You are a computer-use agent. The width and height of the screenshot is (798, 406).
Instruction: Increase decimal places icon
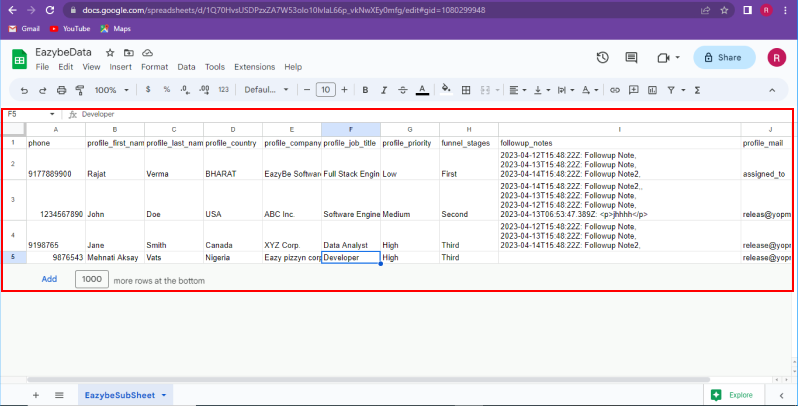[204, 90]
